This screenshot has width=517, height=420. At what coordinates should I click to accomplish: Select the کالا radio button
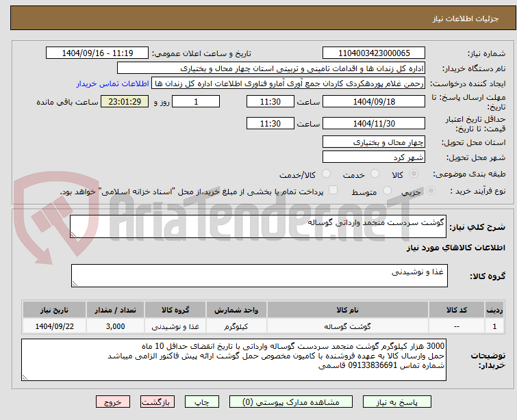(x=414, y=174)
